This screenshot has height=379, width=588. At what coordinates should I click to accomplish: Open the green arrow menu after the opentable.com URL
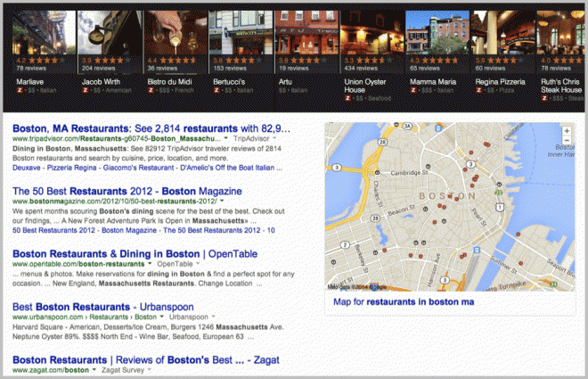150,264
